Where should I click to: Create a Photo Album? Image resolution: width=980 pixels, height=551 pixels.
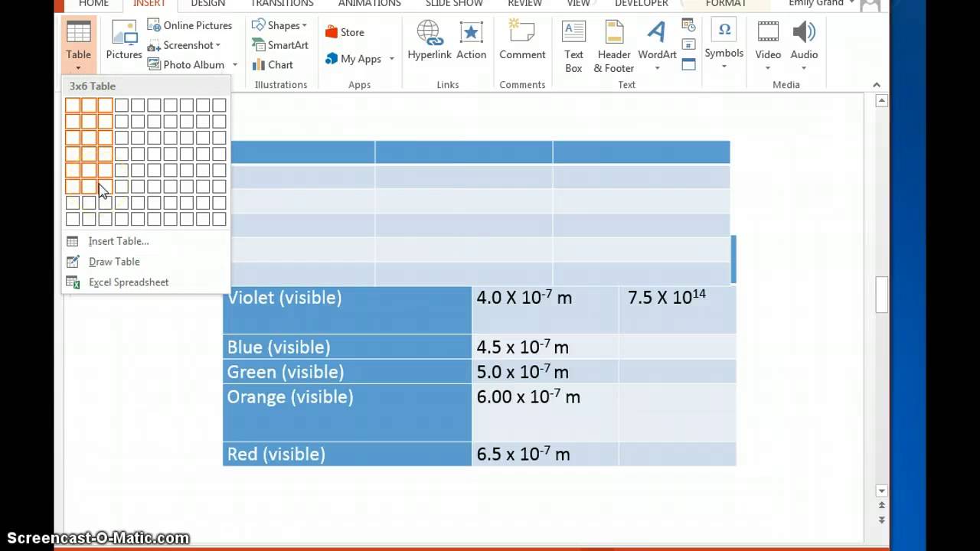pos(186,65)
